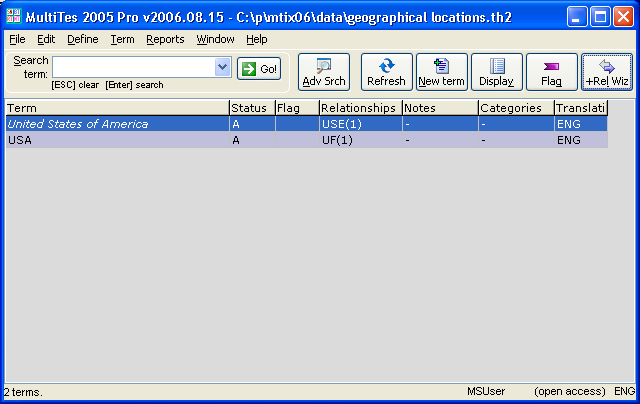Click the Relationships column header
This screenshot has width=640, height=404.
click(x=361, y=108)
